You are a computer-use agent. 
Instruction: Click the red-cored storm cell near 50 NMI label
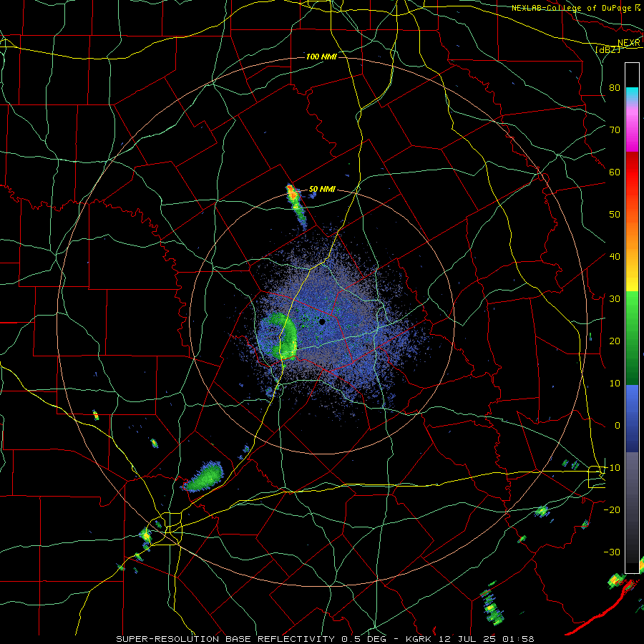293,193
